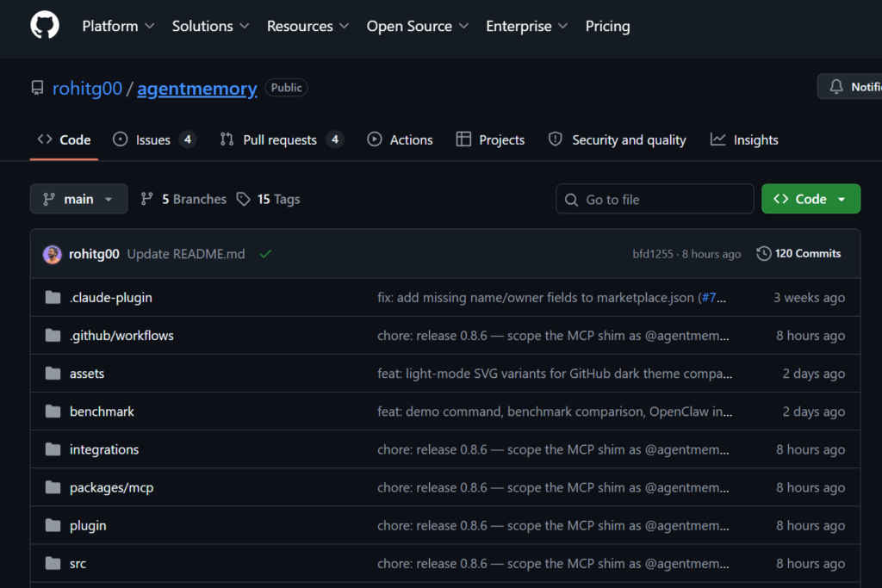The width and height of the screenshot is (882, 588).
Task: Open the benchmark folder
Action: pos(102,412)
